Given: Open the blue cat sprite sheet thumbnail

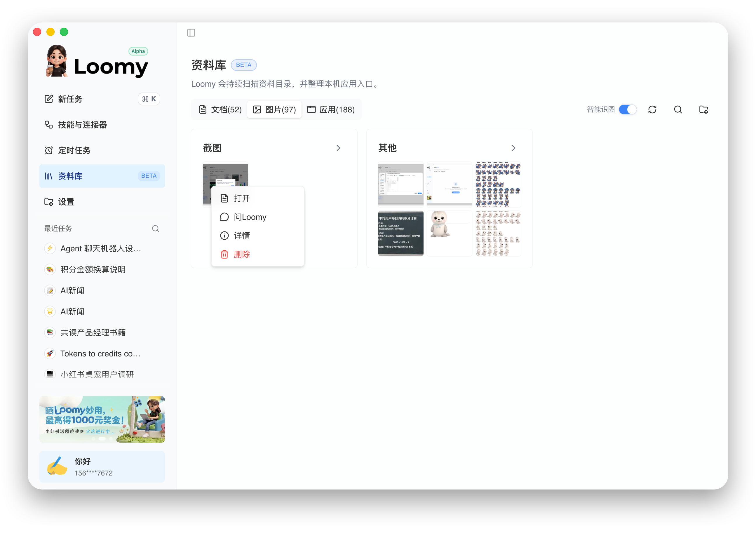Looking at the screenshot, I should (x=498, y=184).
